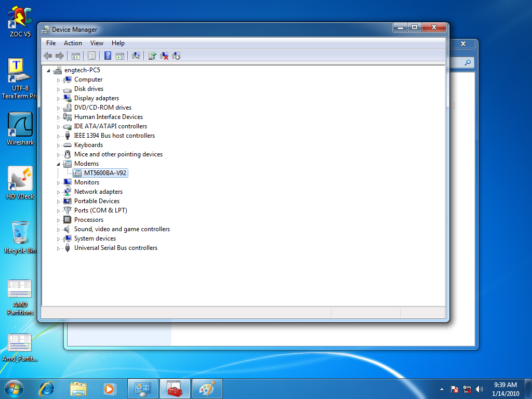
Task: Collapse the Modems category
Action: tap(59, 164)
